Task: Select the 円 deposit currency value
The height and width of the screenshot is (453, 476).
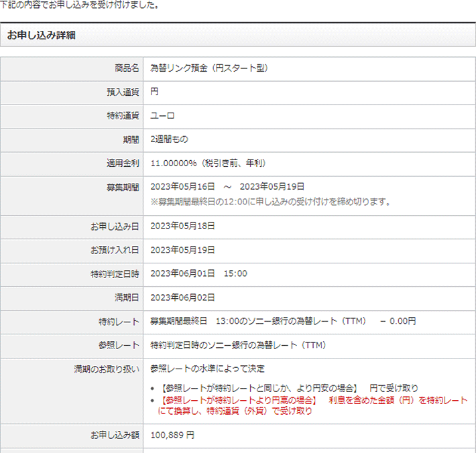Action: pos(154,91)
